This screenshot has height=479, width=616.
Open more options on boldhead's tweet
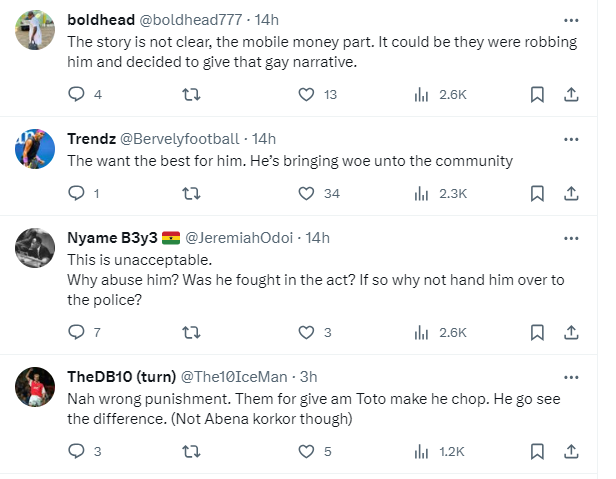(571, 20)
